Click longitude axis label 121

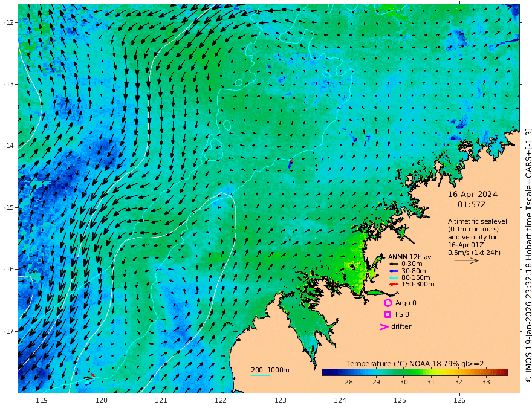click(161, 401)
